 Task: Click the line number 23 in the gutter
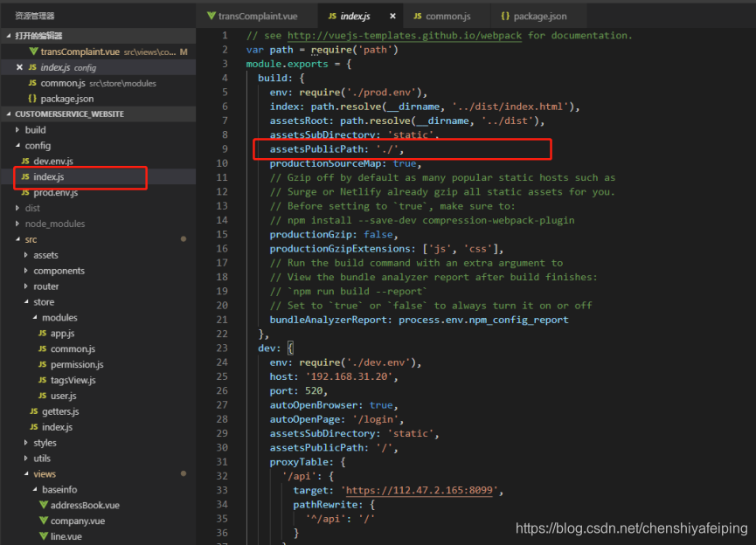tap(222, 348)
